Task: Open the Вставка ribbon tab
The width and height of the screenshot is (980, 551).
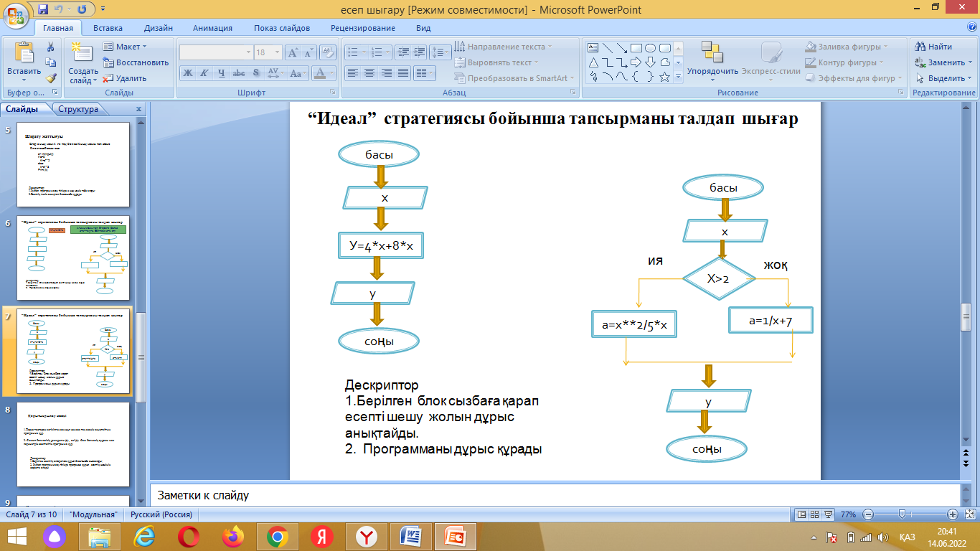Action: 108,28
